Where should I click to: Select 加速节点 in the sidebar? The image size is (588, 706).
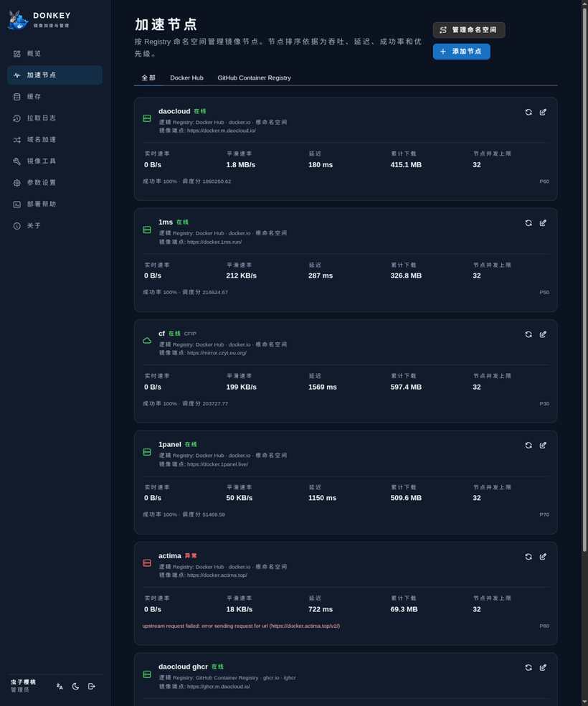click(x=54, y=75)
